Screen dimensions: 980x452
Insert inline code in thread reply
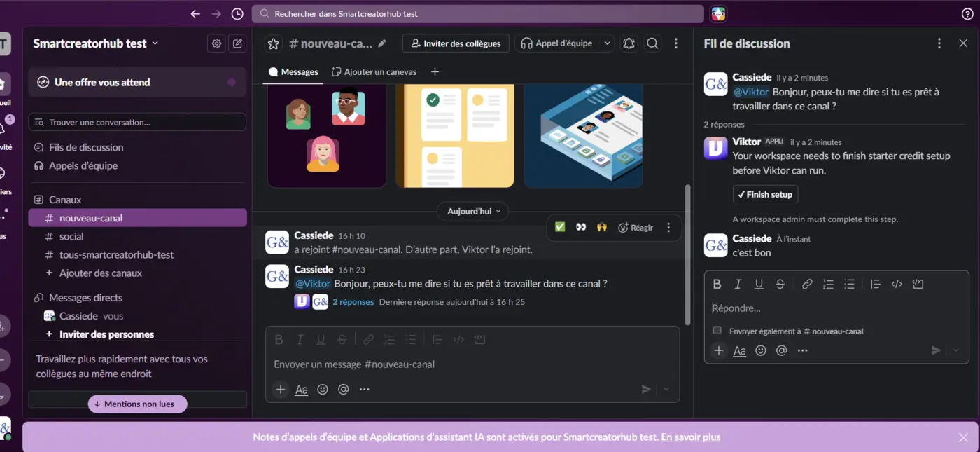point(897,284)
